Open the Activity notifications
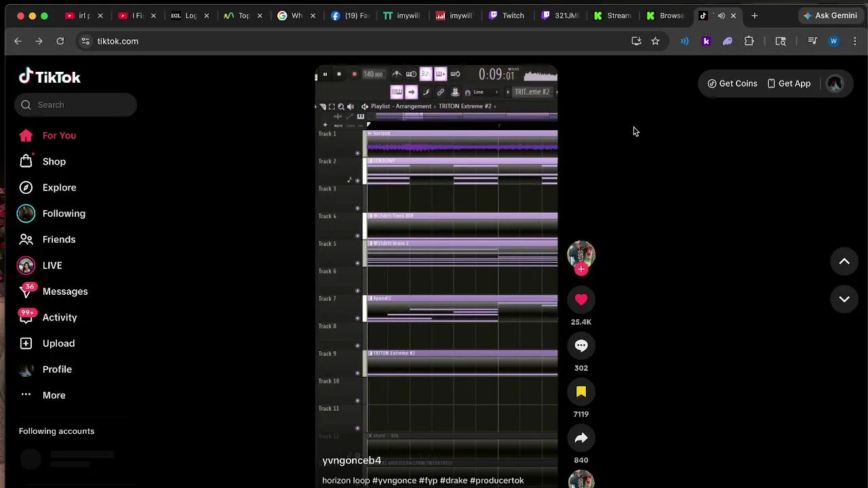The height and width of the screenshot is (488, 868). [x=60, y=317]
